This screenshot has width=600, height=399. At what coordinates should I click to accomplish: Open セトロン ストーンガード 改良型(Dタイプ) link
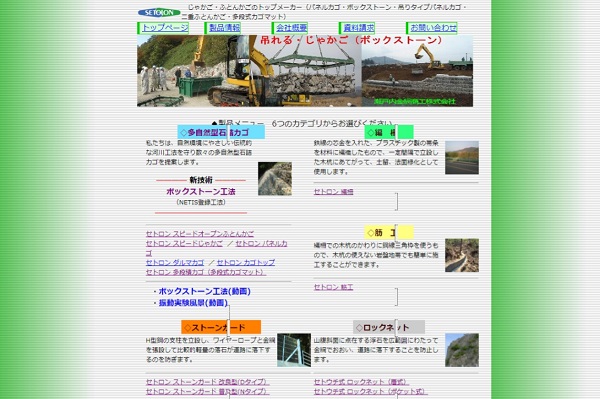click(x=207, y=382)
